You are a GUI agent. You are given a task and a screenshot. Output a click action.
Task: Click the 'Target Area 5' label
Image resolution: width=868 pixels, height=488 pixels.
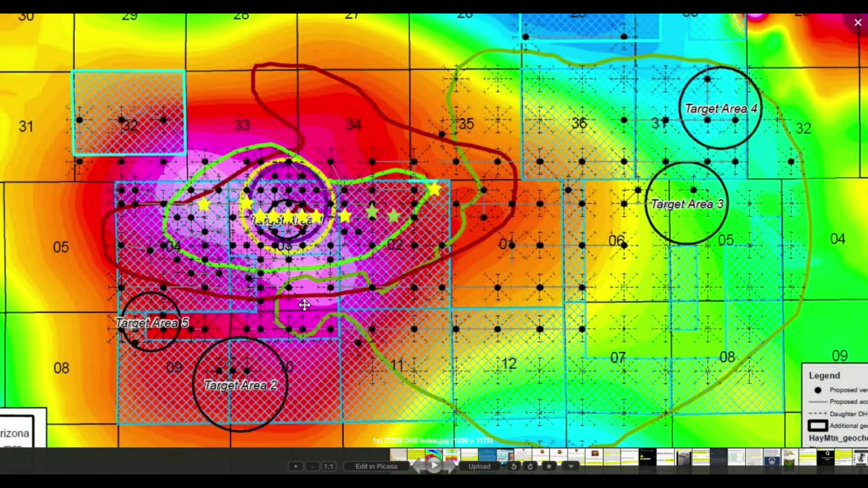tap(152, 323)
